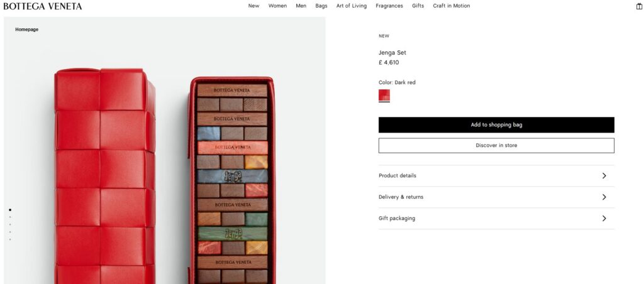The width and height of the screenshot is (644, 284).
Task: Click Add to shopping bag button
Action: (496, 125)
